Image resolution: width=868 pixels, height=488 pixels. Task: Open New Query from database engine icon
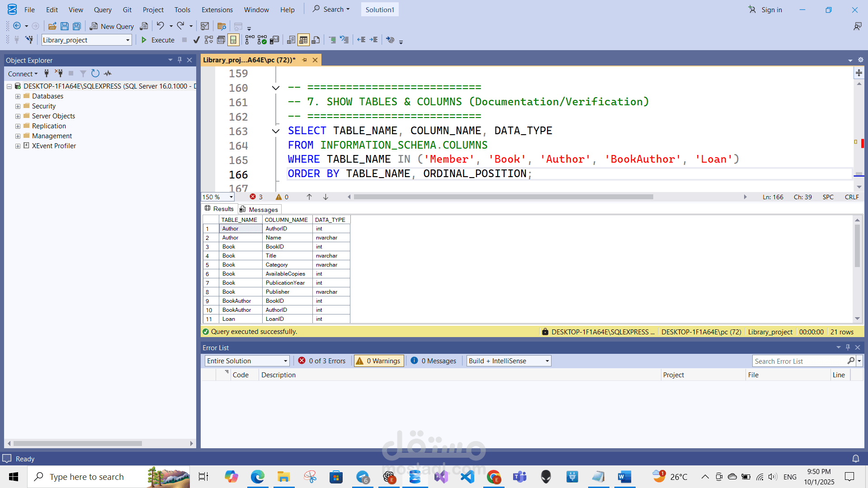[x=144, y=26]
